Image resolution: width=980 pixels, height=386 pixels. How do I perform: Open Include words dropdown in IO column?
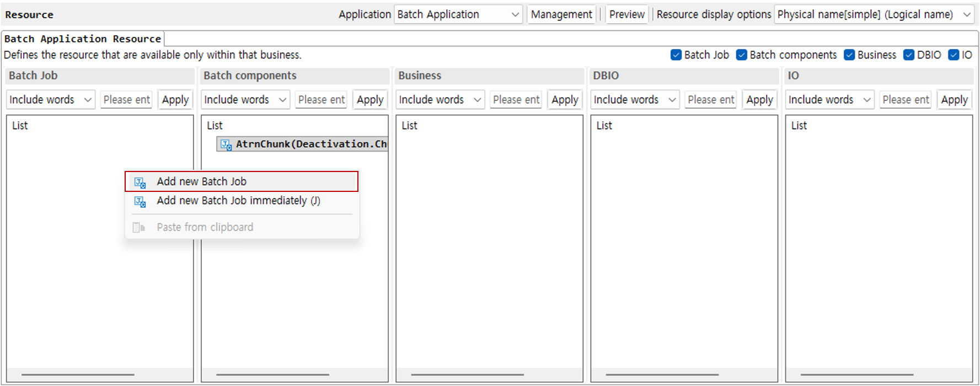(829, 100)
